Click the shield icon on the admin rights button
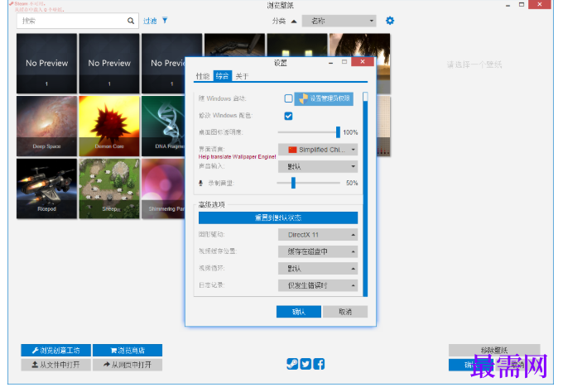The height and width of the screenshot is (392, 563). (303, 98)
